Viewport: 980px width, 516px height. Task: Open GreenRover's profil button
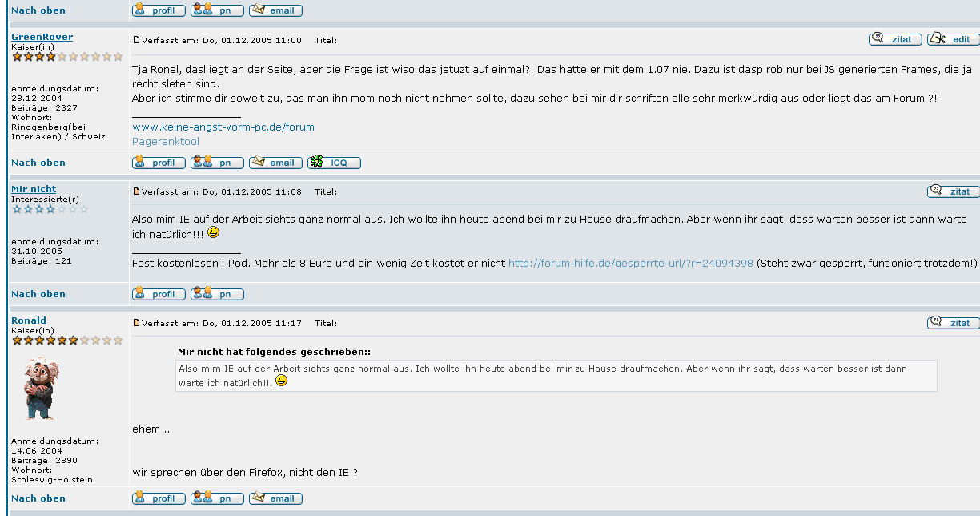(x=159, y=163)
